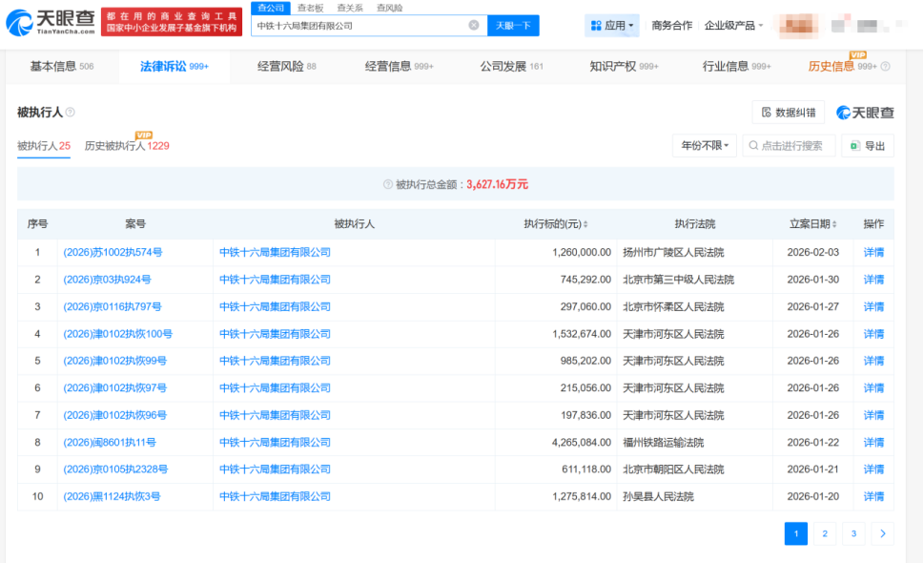Sort by 立案日期 column sort arrows

click(834, 224)
